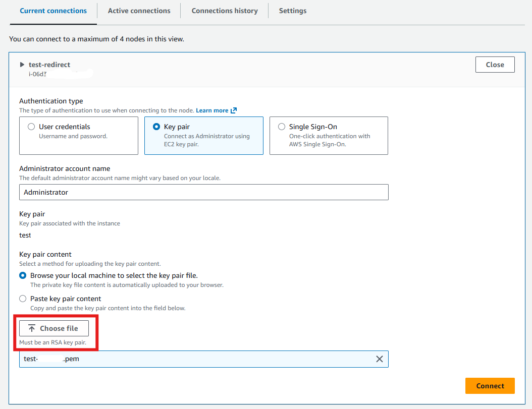Go to the Settings tab
The width and height of the screenshot is (532, 409).
tap(293, 10)
